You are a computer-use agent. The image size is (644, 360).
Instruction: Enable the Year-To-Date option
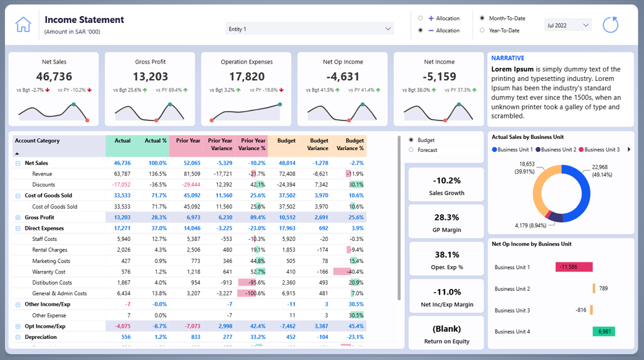483,29
